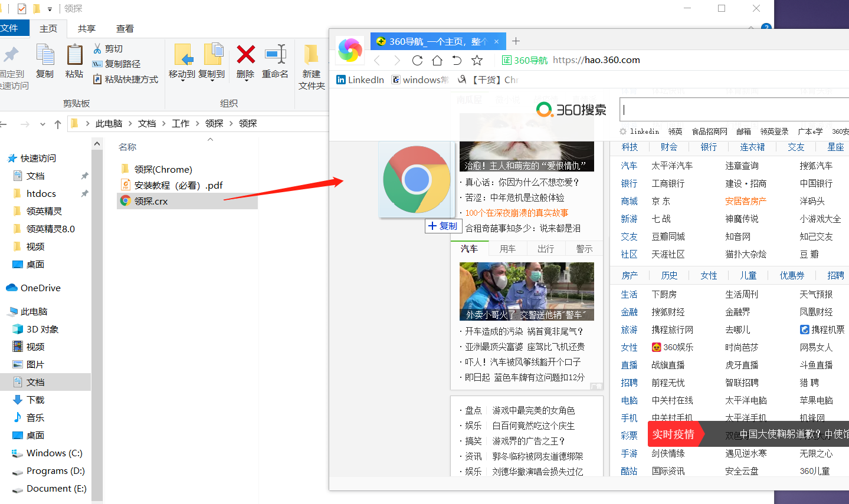The height and width of the screenshot is (504, 849).
Task: Select the 领探.crx file
Action: [188, 201]
